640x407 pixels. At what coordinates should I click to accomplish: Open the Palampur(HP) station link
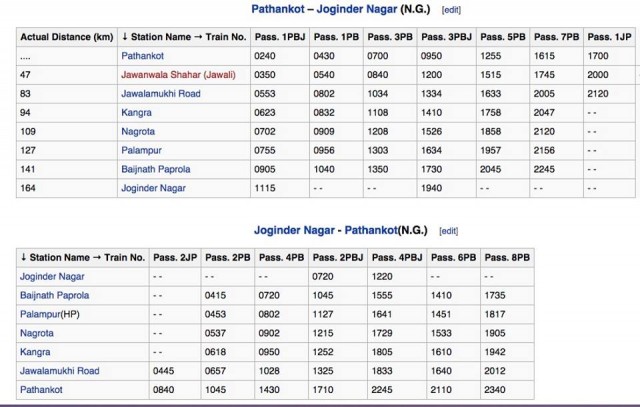click(50, 313)
